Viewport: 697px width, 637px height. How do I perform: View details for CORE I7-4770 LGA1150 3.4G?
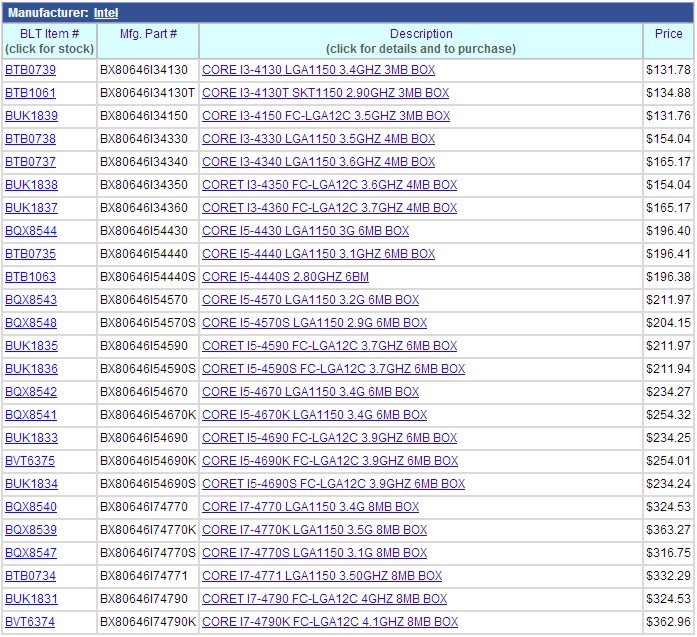tap(310, 507)
